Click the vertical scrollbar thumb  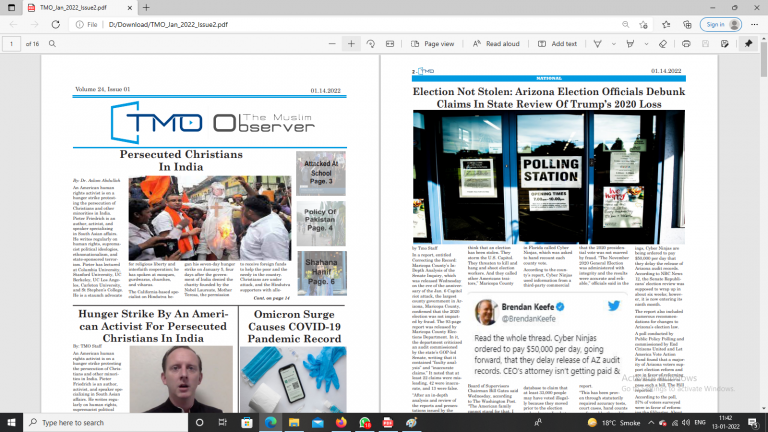point(764,57)
